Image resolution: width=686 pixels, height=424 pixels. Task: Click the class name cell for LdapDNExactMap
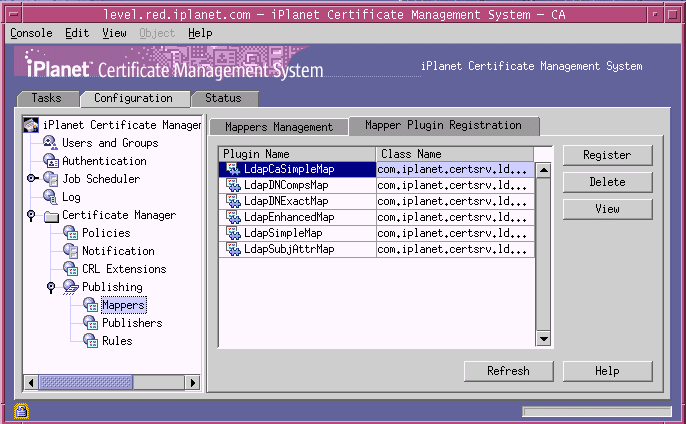455,201
